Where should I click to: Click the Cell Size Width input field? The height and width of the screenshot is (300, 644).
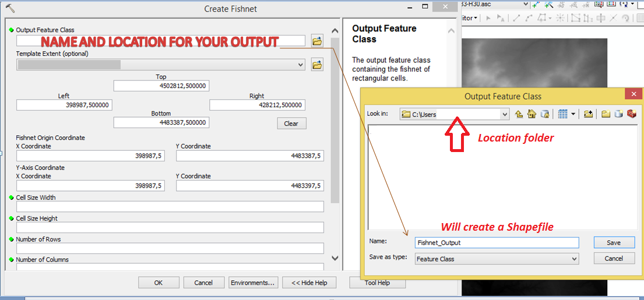pos(170,206)
